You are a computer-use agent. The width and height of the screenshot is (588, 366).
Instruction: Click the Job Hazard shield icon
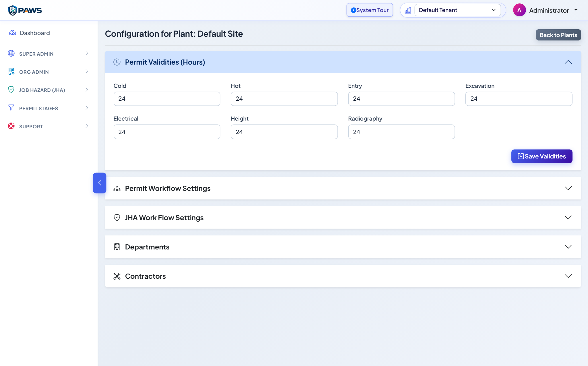pyautogui.click(x=11, y=90)
